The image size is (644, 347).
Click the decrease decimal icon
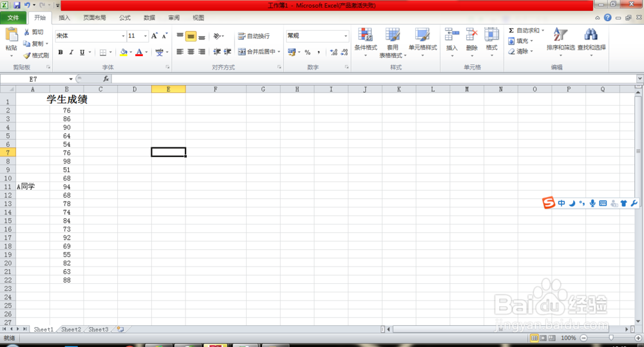tap(344, 53)
